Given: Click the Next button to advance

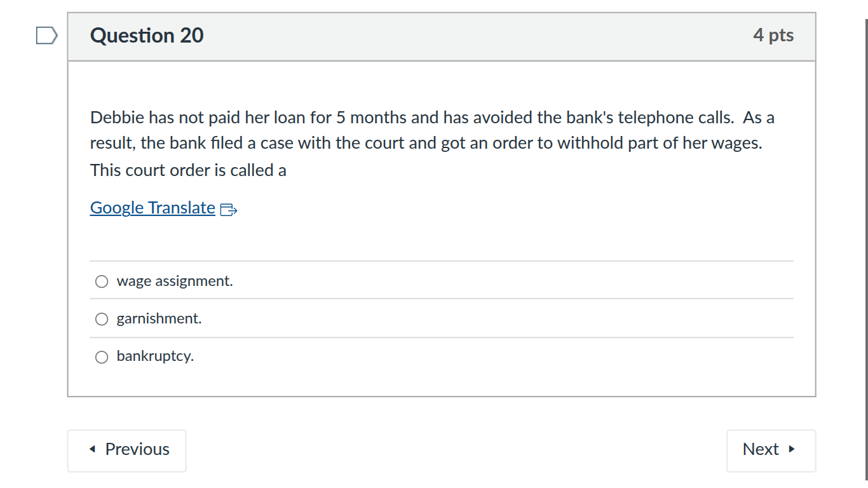Looking at the screenshot, I should [770, 449].
